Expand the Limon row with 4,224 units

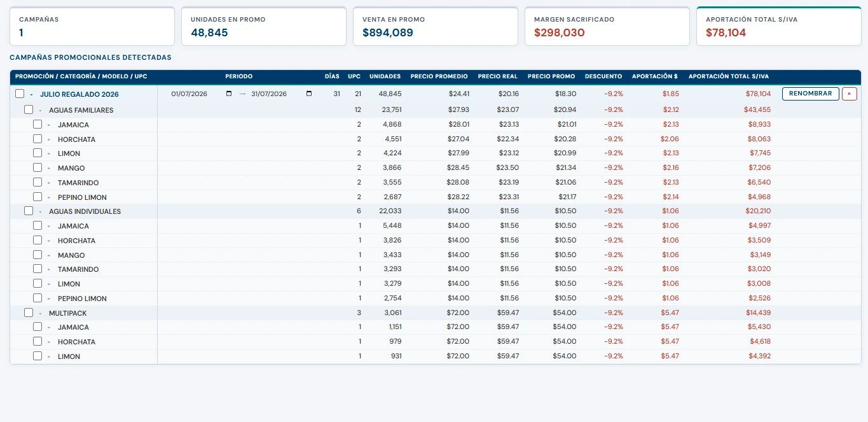(50, 153)
